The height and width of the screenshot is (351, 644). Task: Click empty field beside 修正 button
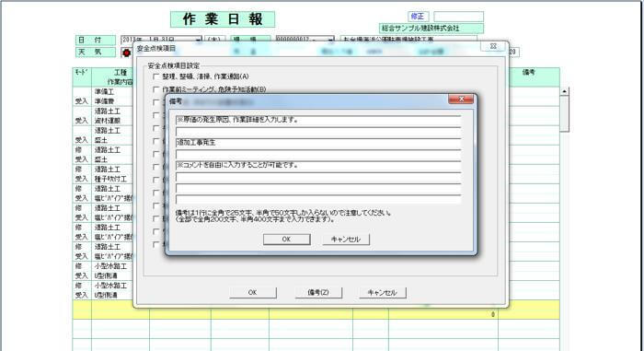pos(459,17)
